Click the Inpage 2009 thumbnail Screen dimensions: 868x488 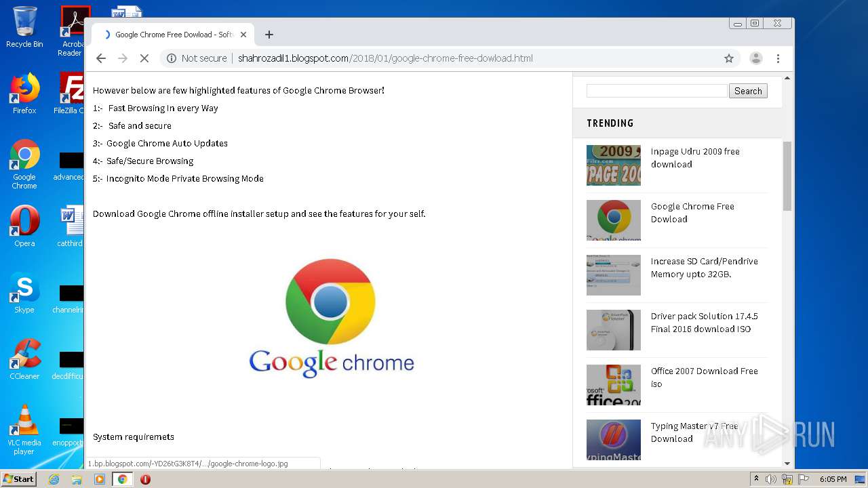pos(614,165)
